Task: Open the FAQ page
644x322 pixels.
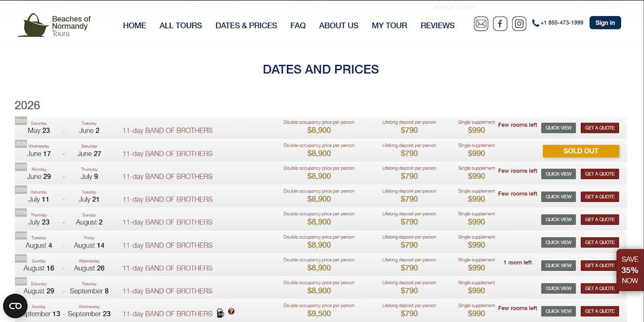Action: point(298,25)
